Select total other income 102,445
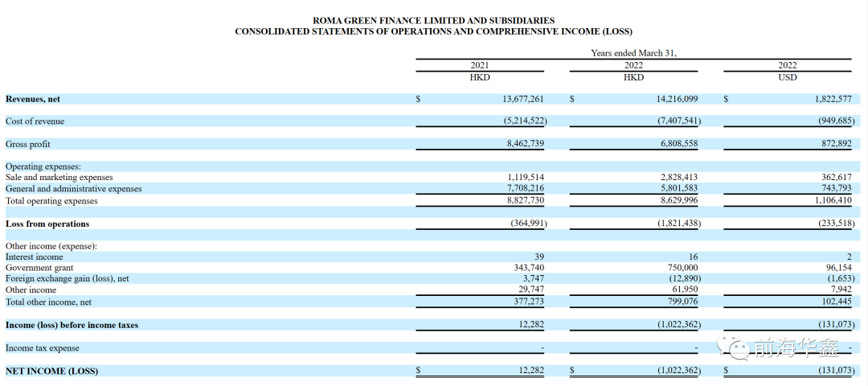This screenshot has width=868, height=386. (837, 302)
